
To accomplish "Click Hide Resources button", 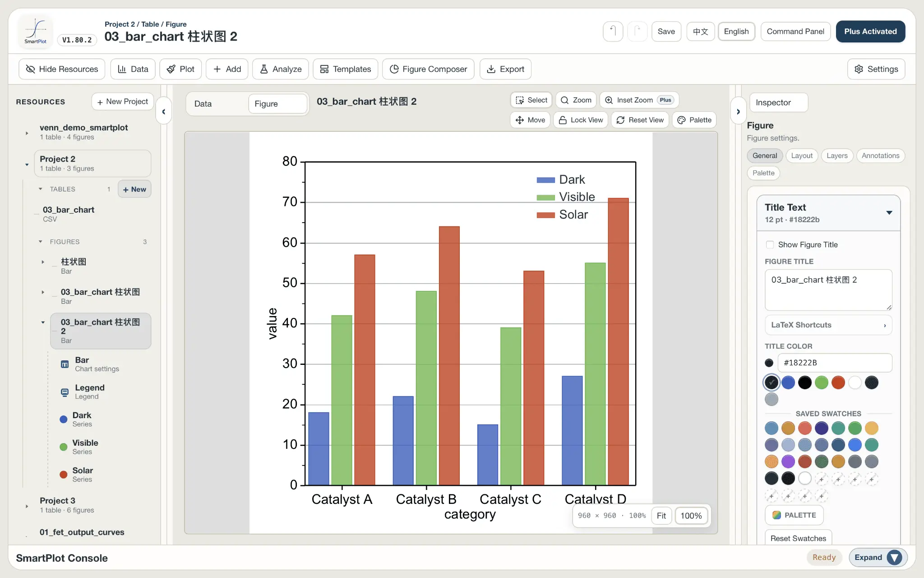I will click(x=62, y=69).
